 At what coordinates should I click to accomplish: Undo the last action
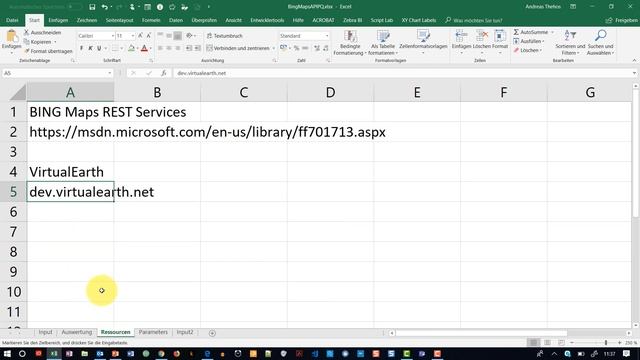105,7
